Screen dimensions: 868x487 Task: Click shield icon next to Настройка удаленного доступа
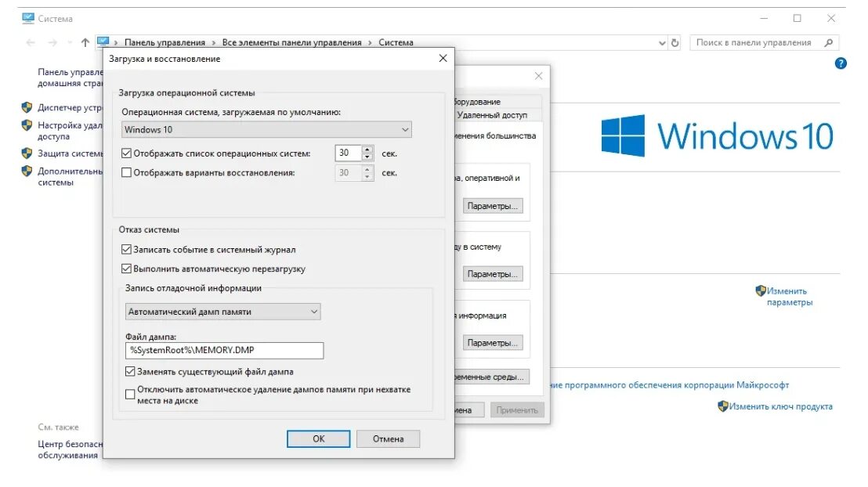tap(27, 125)
